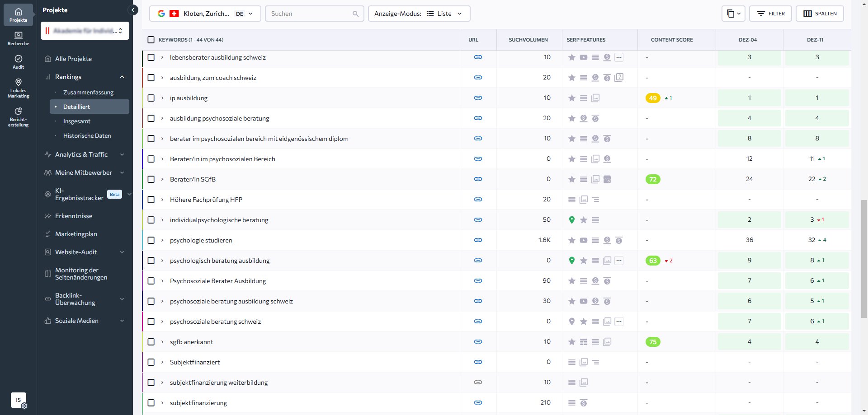Open Zusammenfassung under Rankings

click(88, 92)
